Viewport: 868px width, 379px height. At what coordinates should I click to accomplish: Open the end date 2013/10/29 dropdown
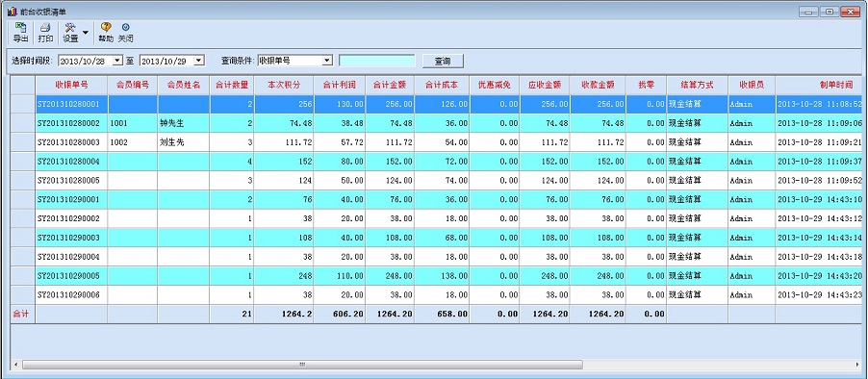(199, 61)
